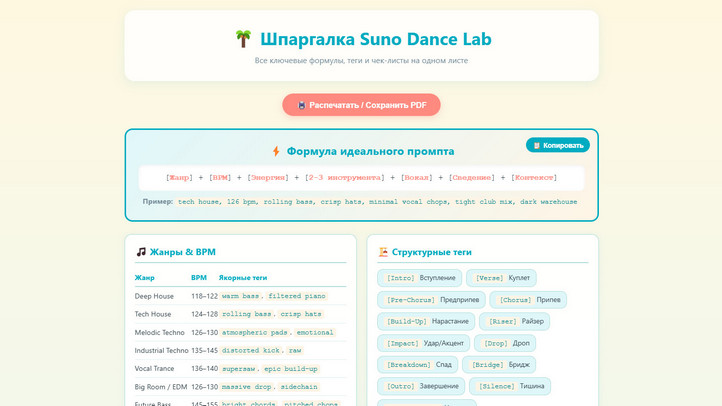Click the example prompt starting with tech house
722x406 pixels.
pos(378,202)
